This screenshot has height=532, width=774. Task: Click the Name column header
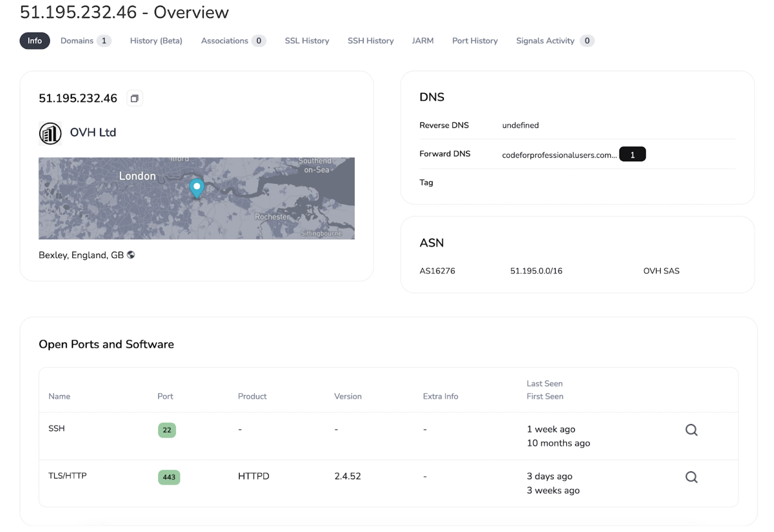pos(59,397)
